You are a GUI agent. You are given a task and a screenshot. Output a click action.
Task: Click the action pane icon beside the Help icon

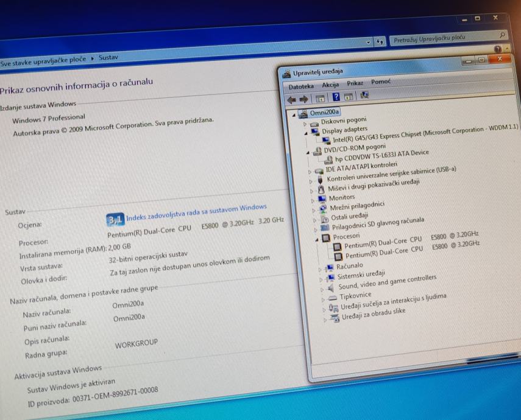pos(348,97)
